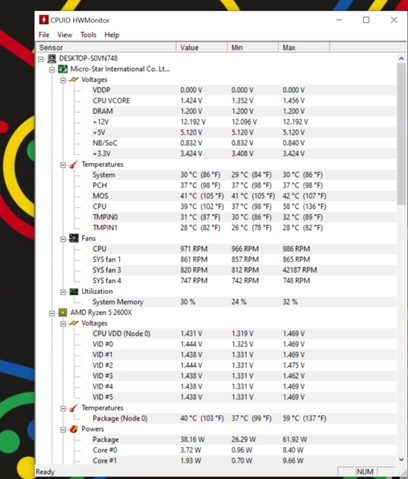Click the motherboard Voltages lightning icon
Viewport: 408px width, 479px height.
[74, 80]
